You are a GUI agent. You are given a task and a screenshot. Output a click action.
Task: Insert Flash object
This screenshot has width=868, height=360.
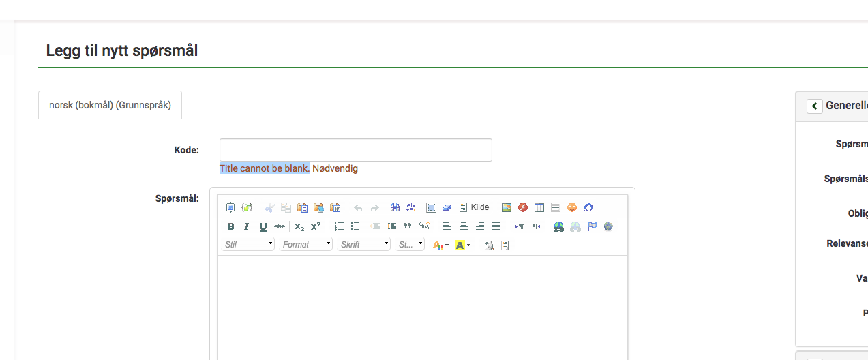pos(523,207)
